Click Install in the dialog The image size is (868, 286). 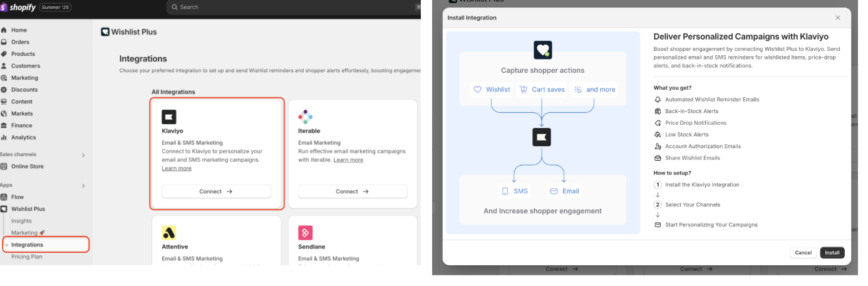(832, 253)
